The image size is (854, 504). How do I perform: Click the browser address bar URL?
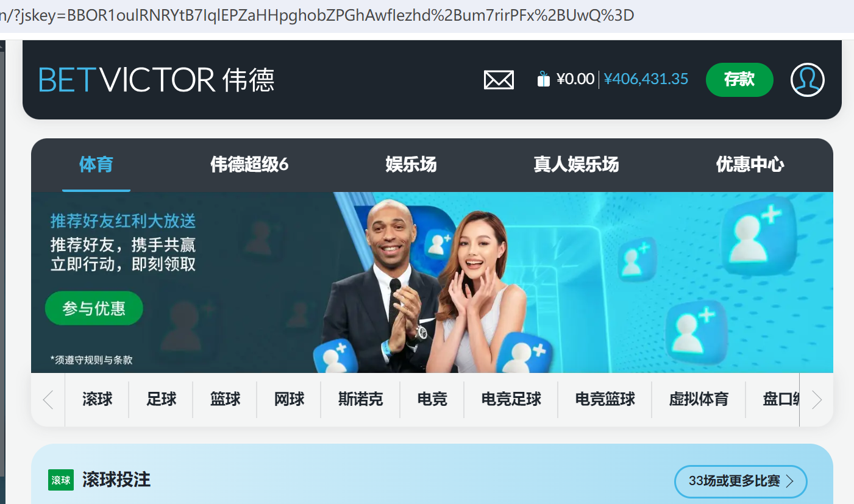(317, 15)
